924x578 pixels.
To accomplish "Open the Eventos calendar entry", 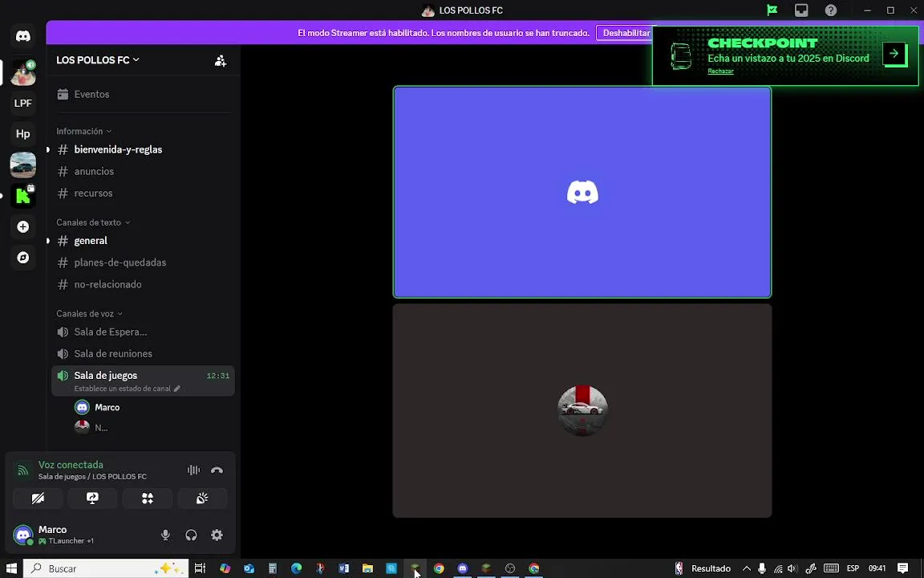I will (x=144, y=95).
